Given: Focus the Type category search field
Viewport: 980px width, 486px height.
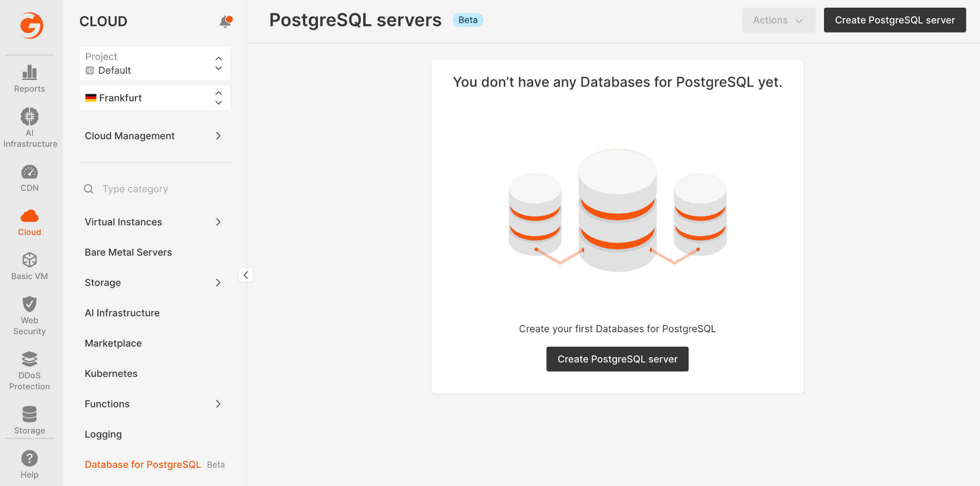Looking at the screenshot, I should (x=155, y=189).
